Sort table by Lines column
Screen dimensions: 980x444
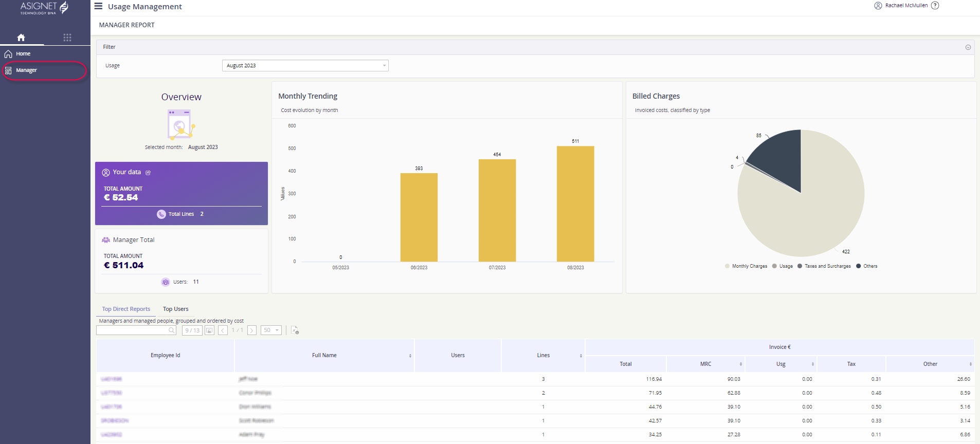(581, 356)
